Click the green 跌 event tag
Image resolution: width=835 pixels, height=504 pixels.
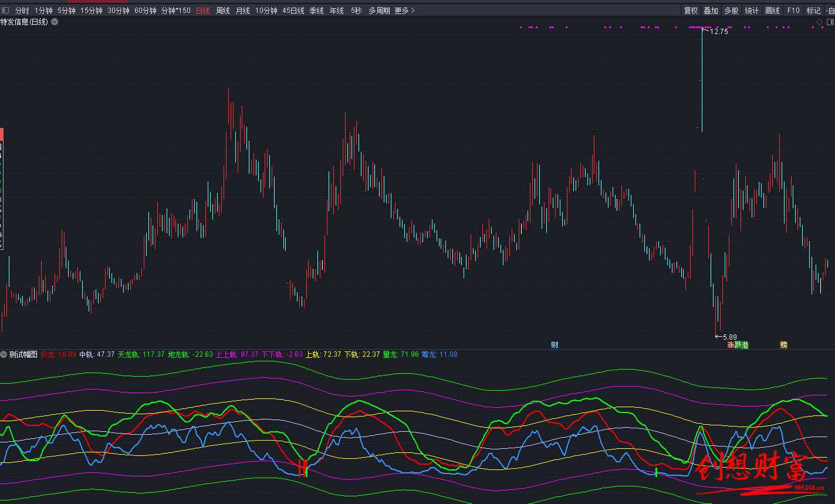coord(738,345)
